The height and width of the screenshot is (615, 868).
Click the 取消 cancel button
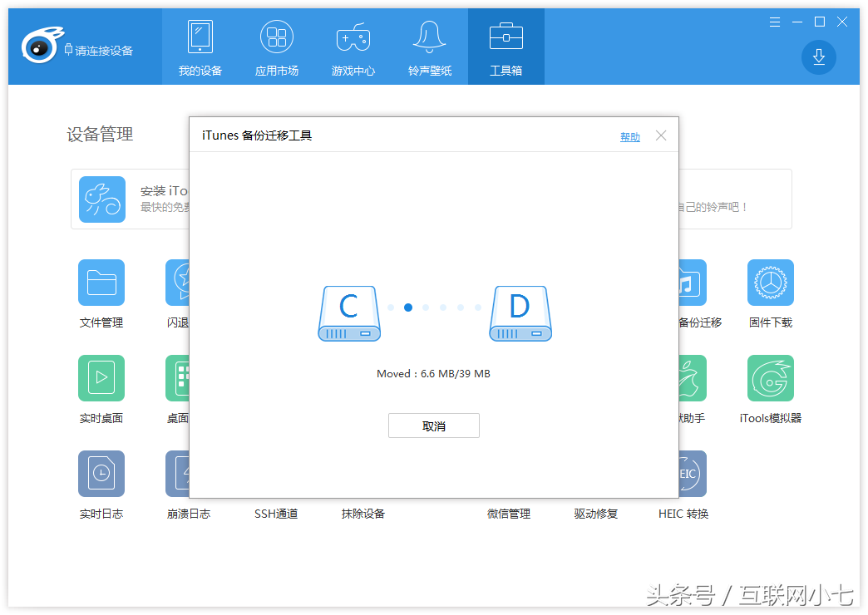pyautogui.click(x=433, y=426)
